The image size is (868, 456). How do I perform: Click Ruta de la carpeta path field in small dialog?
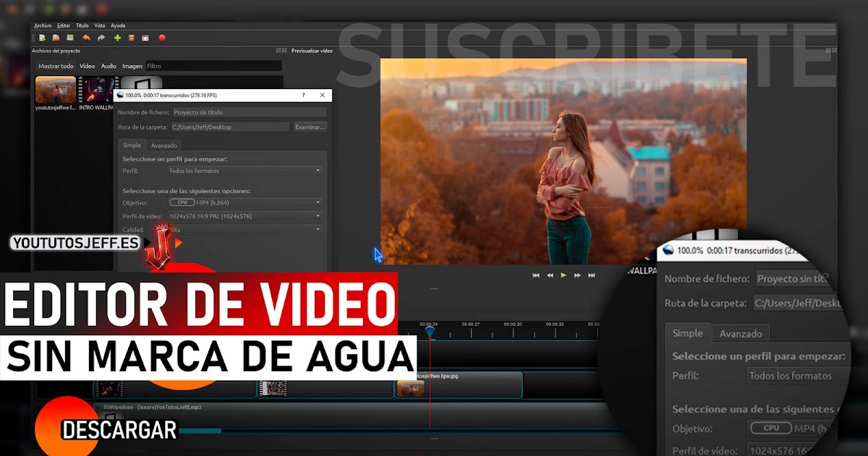[231, 127]
